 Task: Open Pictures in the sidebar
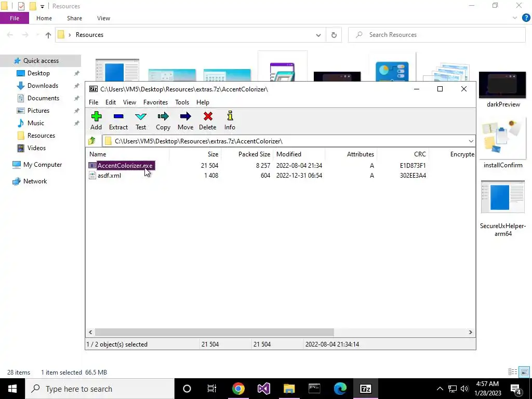coord(38,111)
